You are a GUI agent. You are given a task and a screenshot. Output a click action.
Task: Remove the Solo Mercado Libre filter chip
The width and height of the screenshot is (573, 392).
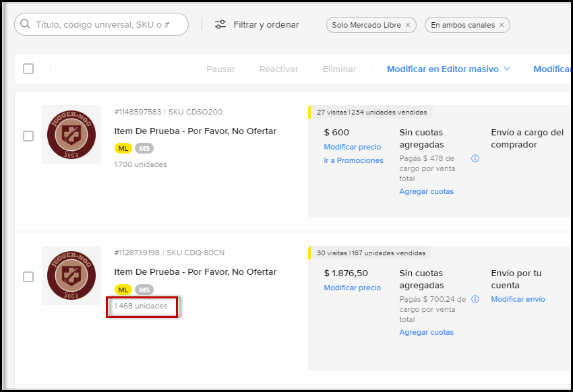point(408,25)
